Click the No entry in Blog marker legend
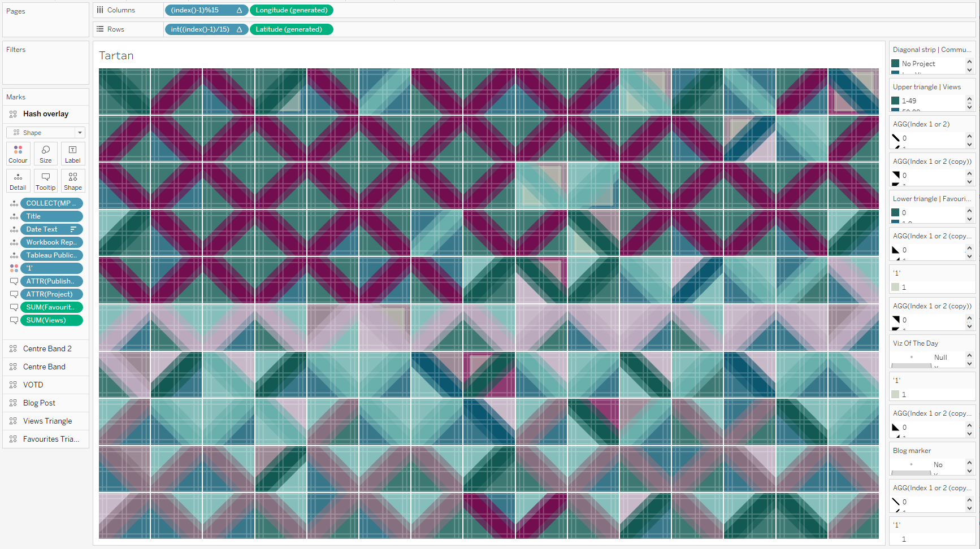The width and height of the screenshot is (980, 549). (938, 465)
